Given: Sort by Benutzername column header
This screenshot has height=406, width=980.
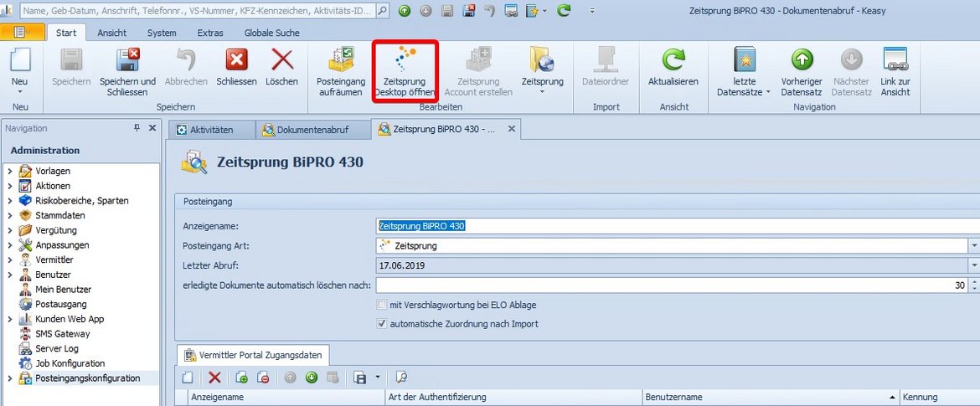Looking at the screenshot, I should [771, 398].
